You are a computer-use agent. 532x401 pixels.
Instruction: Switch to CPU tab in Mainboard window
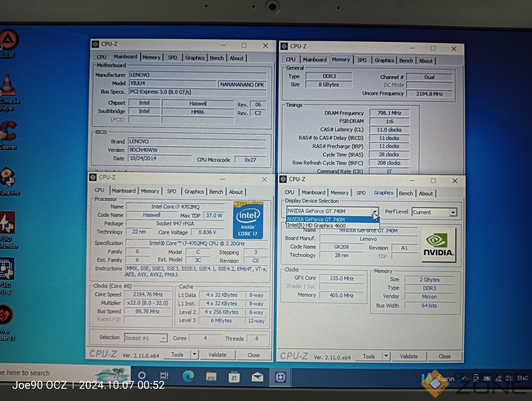101,57
